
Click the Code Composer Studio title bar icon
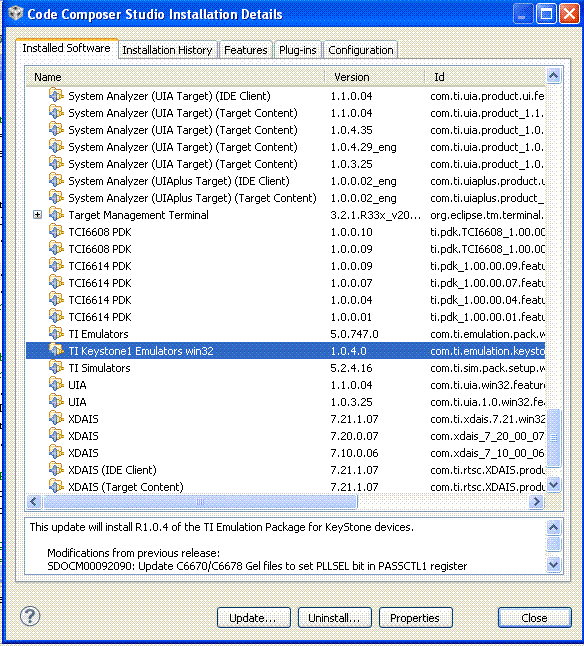coord(16,13)
